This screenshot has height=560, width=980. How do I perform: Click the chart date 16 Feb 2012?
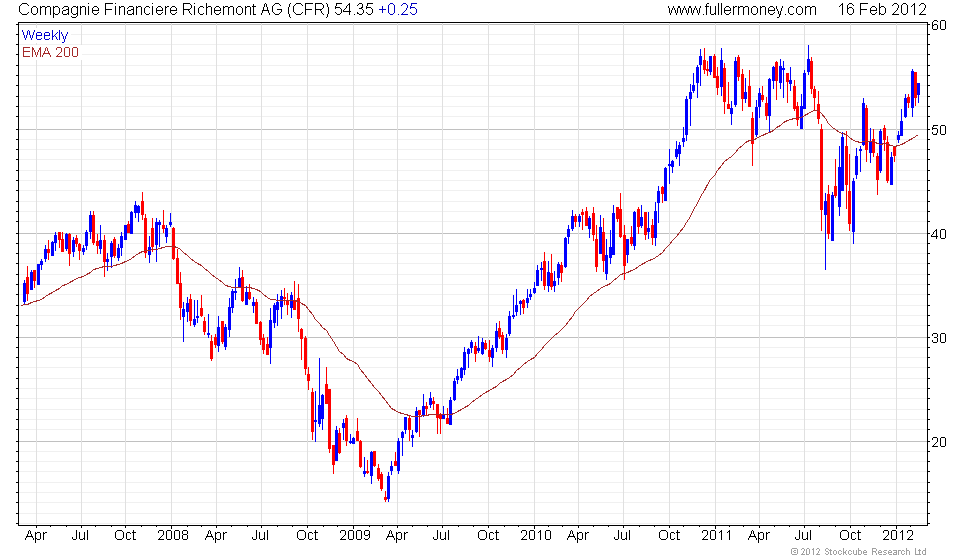(882, 9)
